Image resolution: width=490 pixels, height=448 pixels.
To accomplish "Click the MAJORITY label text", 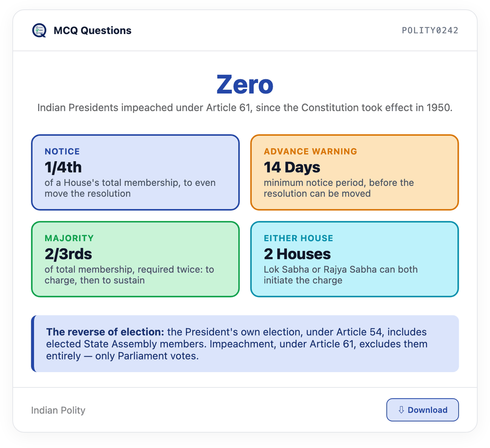I will click(x=69, y=238).
